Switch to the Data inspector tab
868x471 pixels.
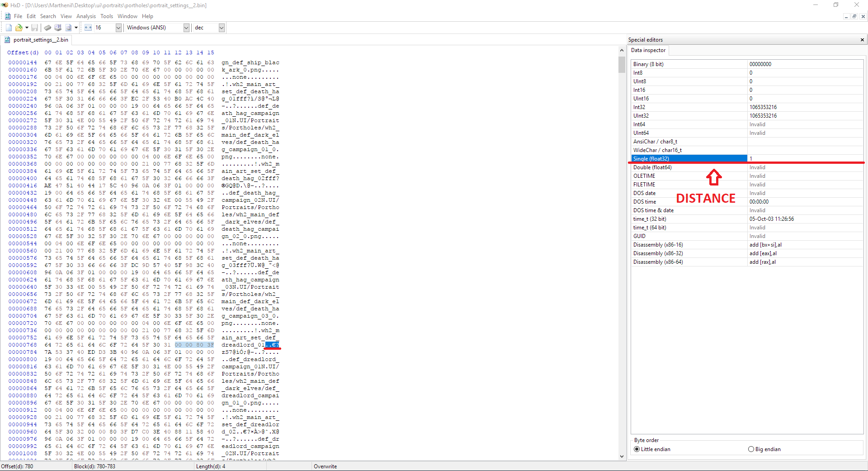648,50
